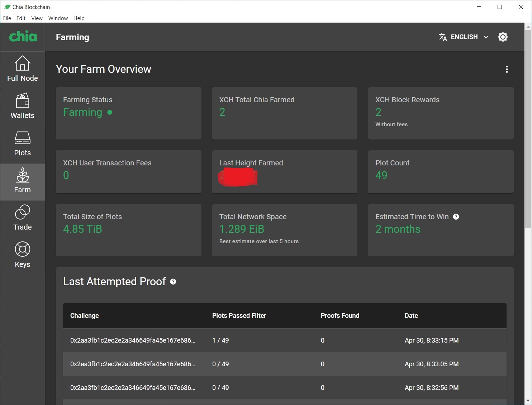Open the Full Node page
532x405 pixels.
(22, 69)
